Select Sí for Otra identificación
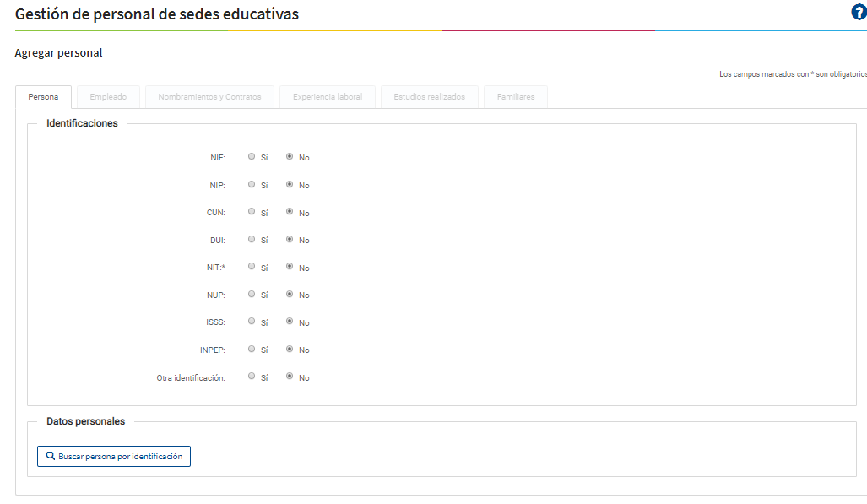Screen dimensions: 867x504 (252, 377)
